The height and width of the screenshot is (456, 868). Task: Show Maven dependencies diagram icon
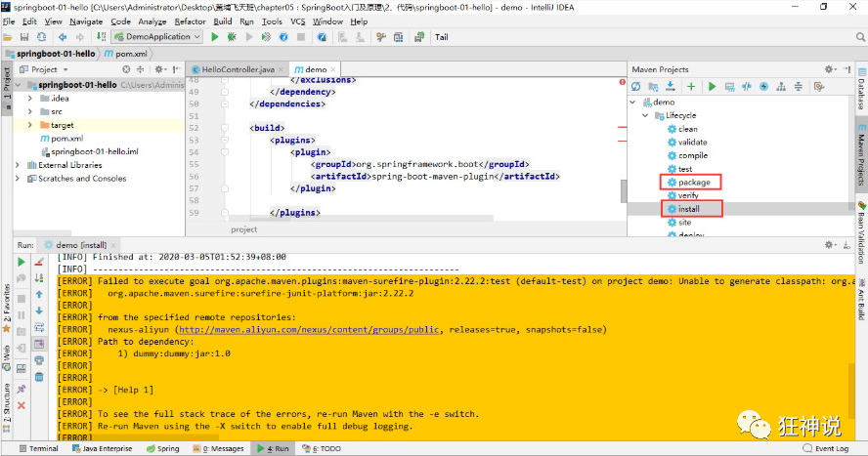pyautogui.click(x=781, y=87)
